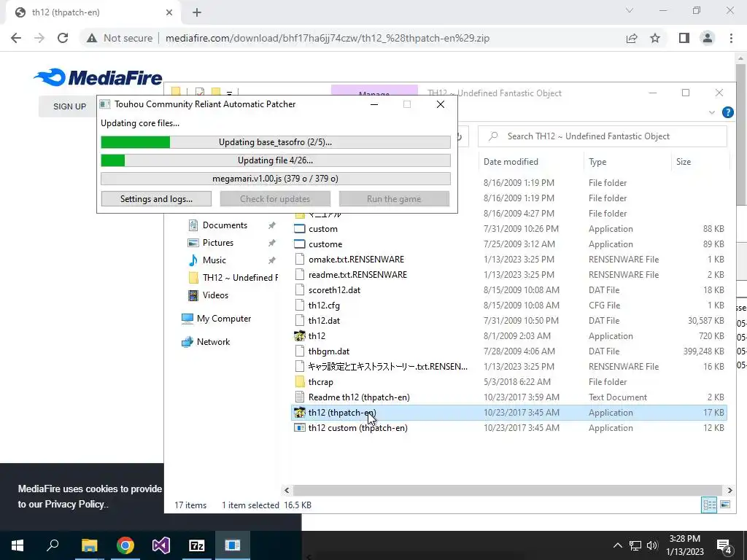Click the Not secure warning icon
Screen dimensions: 747x560
91,38
